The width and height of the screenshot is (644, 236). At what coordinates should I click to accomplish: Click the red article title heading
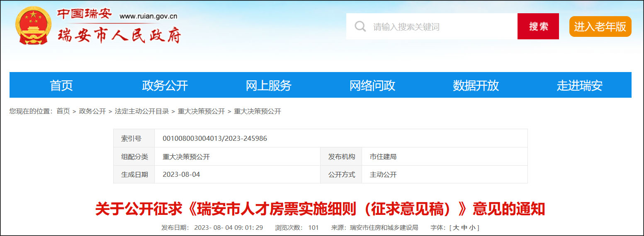320,209
